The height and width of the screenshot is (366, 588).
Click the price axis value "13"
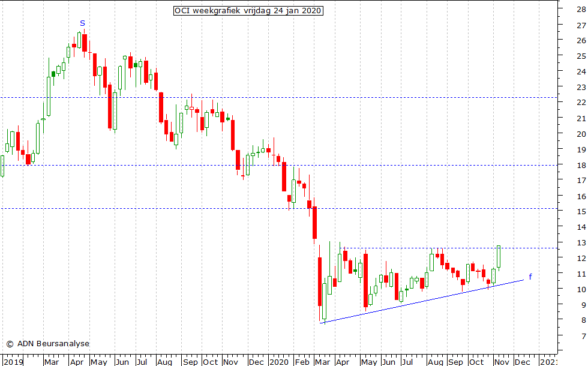click(581, 243)
